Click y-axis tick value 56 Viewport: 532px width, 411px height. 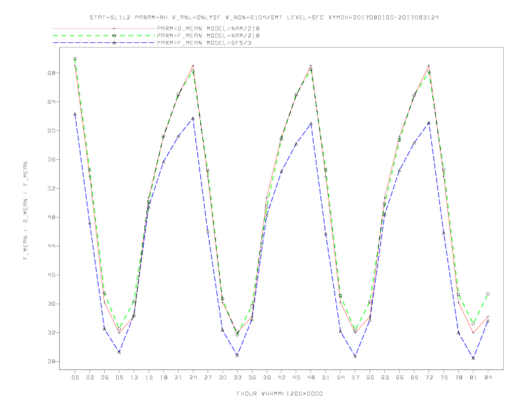[51, 159]
